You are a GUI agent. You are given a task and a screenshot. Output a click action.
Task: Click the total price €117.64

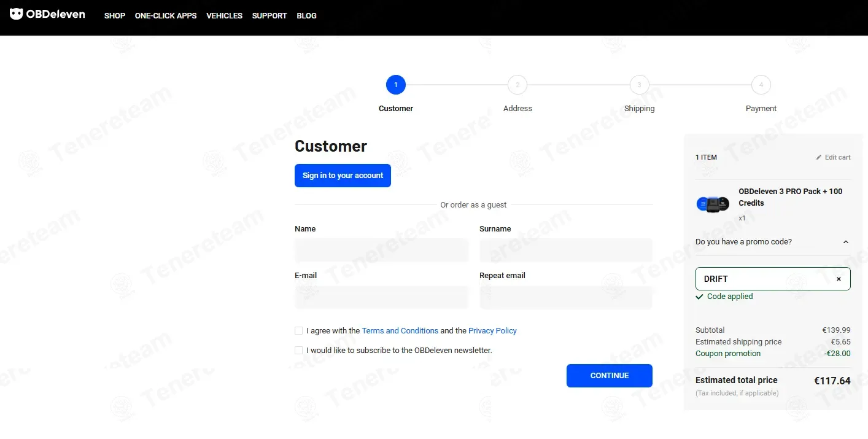(x=832, y=381)
